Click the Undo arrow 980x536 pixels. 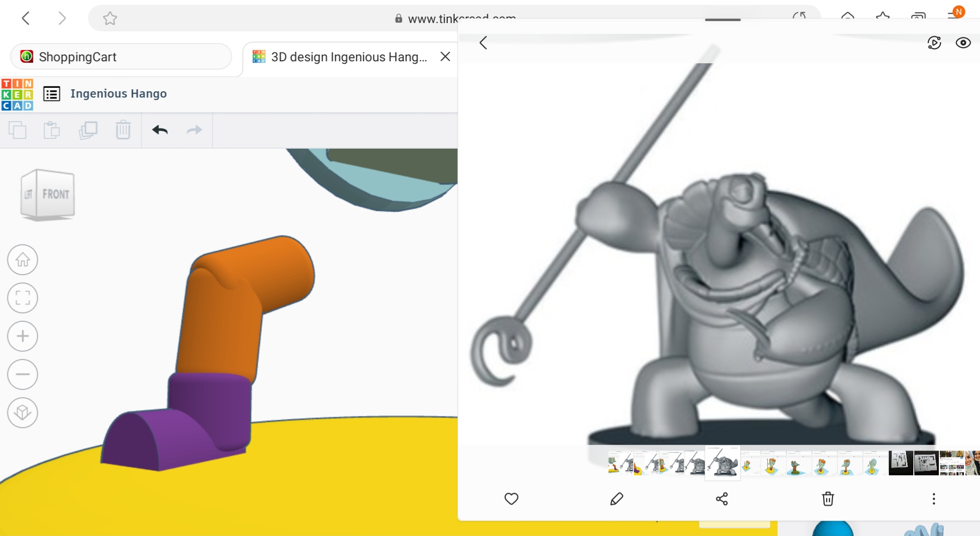(160, 130)
